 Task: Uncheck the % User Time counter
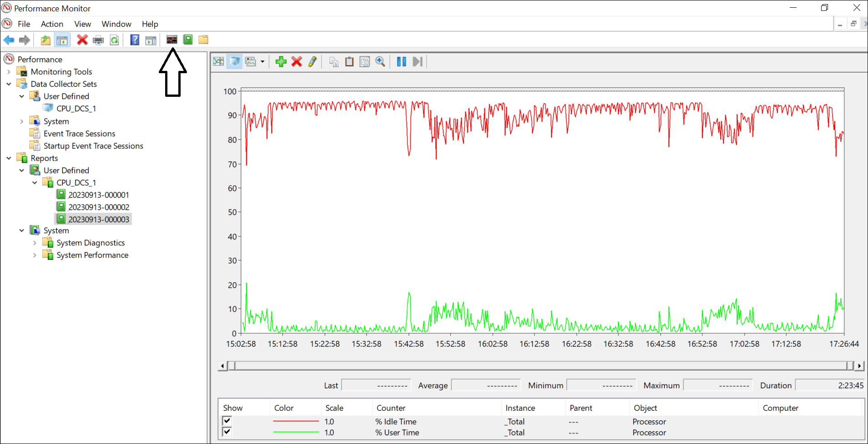227,432
